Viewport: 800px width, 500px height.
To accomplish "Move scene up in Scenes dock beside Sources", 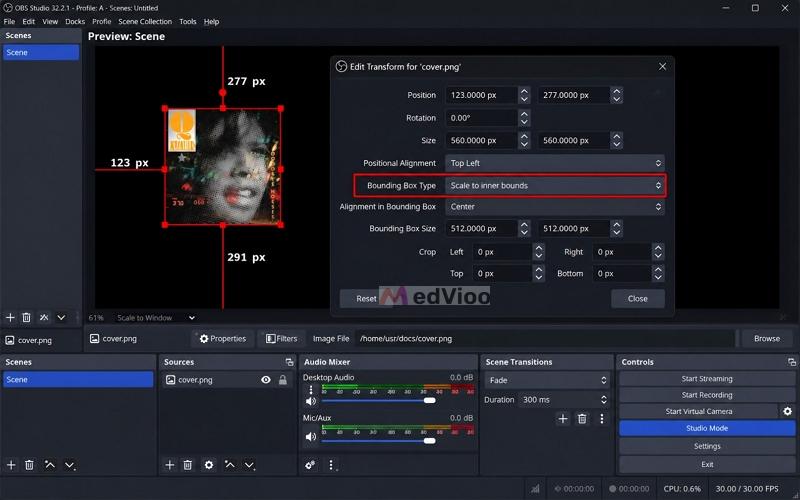I will pos(49,465).
